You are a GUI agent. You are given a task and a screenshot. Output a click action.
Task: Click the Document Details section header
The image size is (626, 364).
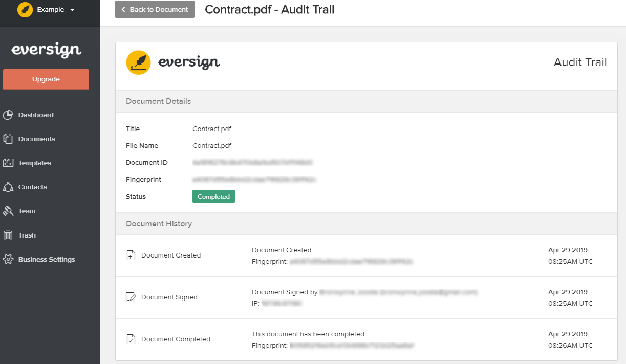[x=366, y=101]
